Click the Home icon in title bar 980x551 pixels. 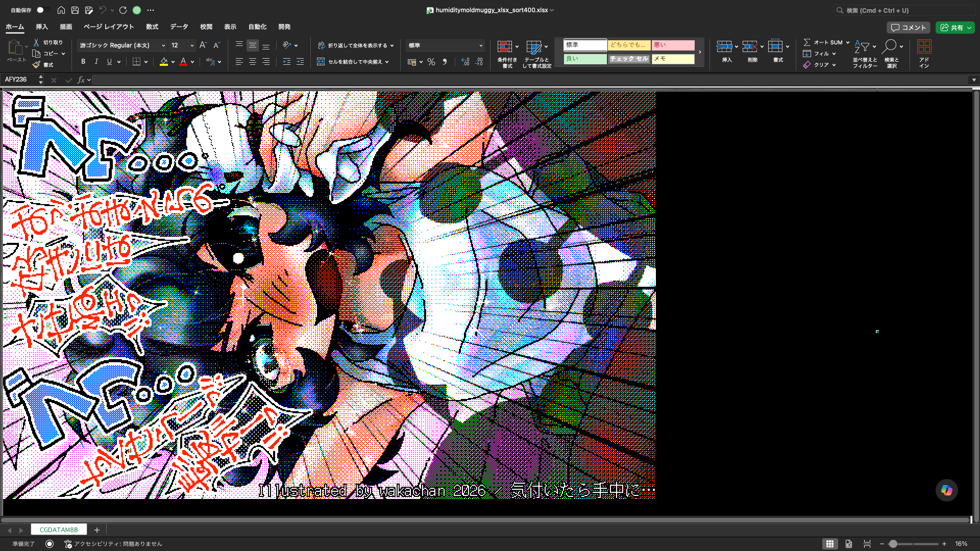pyautogui.click(x=61, y=10)
